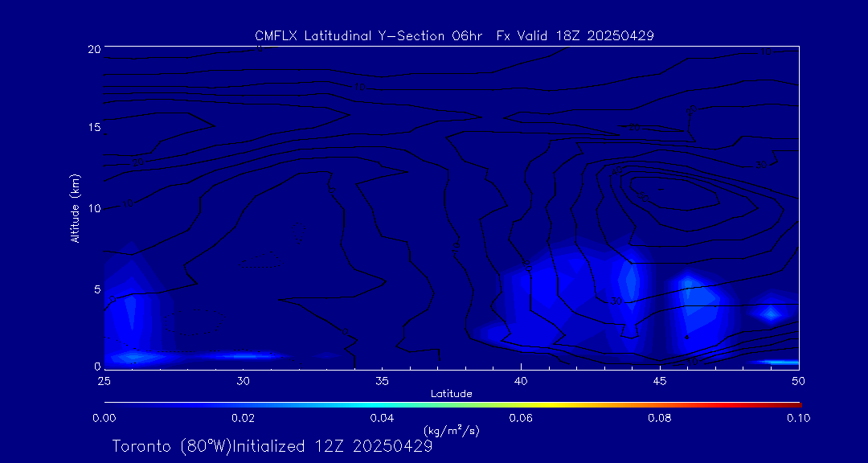868x463 pixels.
Task: Click the 'Latitude' x-axis label
Action: [x=452, y=394]
